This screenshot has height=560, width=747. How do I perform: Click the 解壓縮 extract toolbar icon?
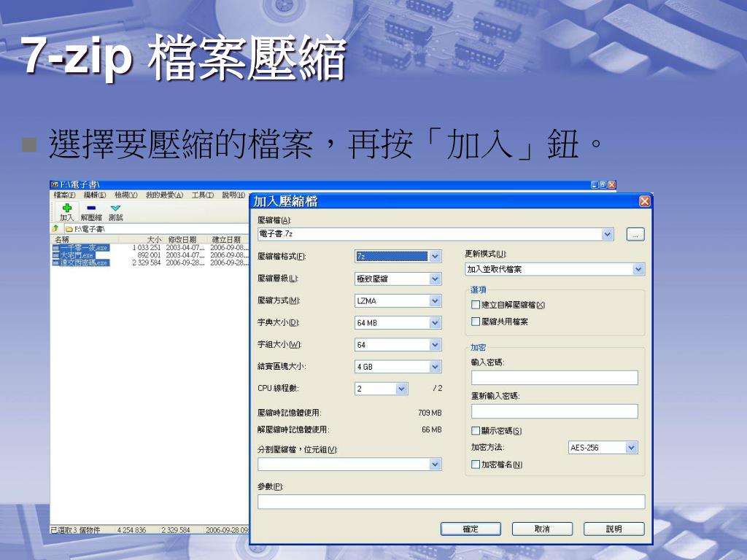[91, 212]
